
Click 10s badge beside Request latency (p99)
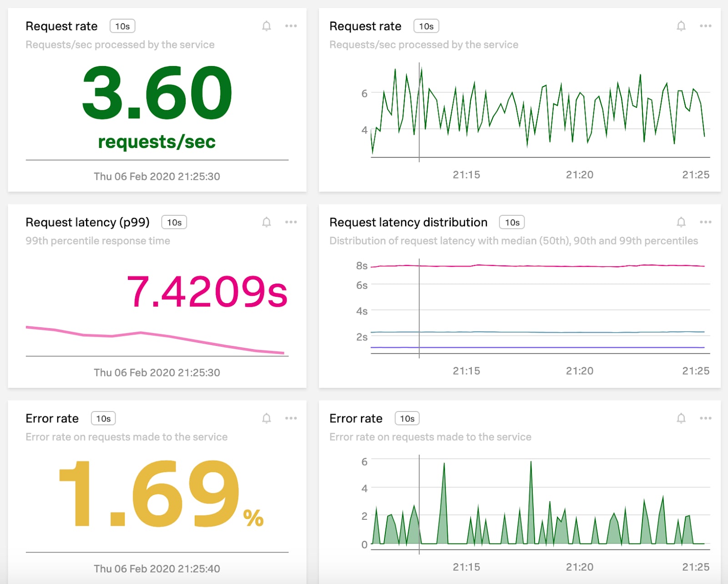coord(174,223)
